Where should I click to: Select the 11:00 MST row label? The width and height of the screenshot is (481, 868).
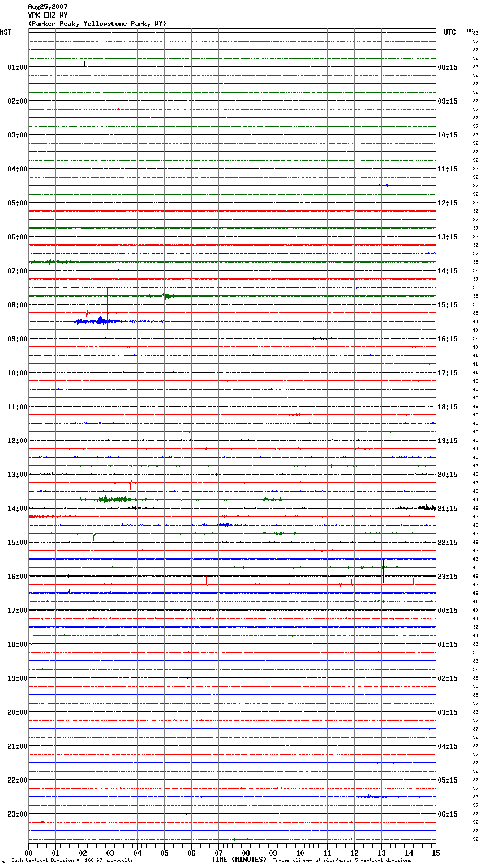click(x=18, y=407)
